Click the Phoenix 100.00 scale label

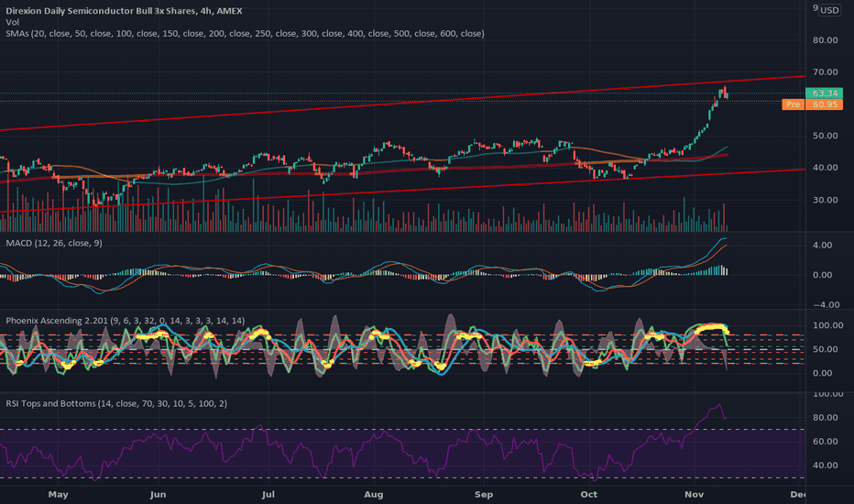[x=827, y=325]
